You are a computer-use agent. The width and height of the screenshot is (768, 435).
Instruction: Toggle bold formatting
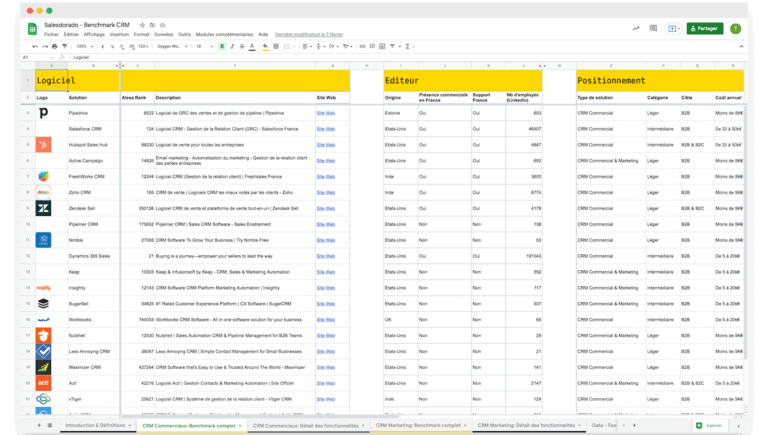(x=222, y=47)
